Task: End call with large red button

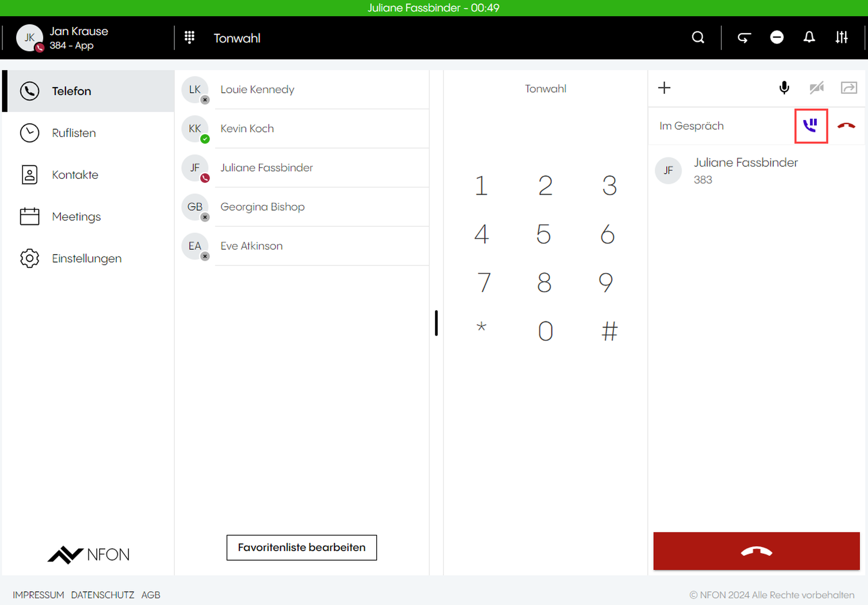Action: tap(756, 551)
